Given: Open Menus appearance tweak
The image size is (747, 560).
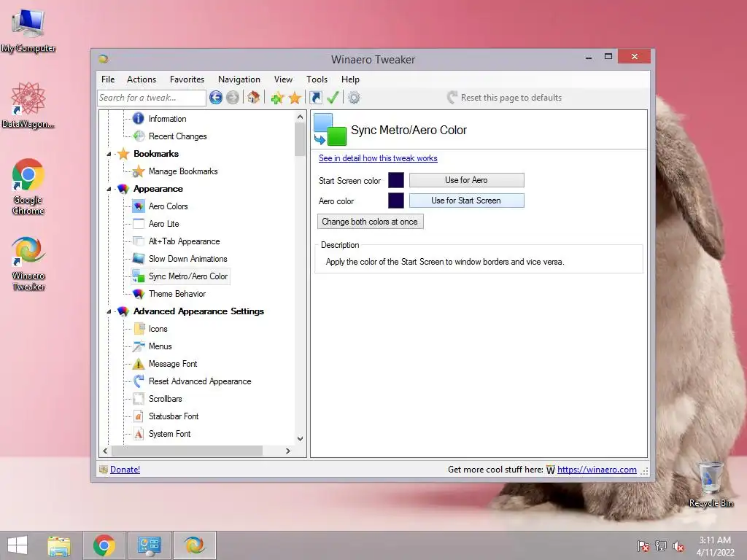Looking at the screenshot, I should pos(160,346).
